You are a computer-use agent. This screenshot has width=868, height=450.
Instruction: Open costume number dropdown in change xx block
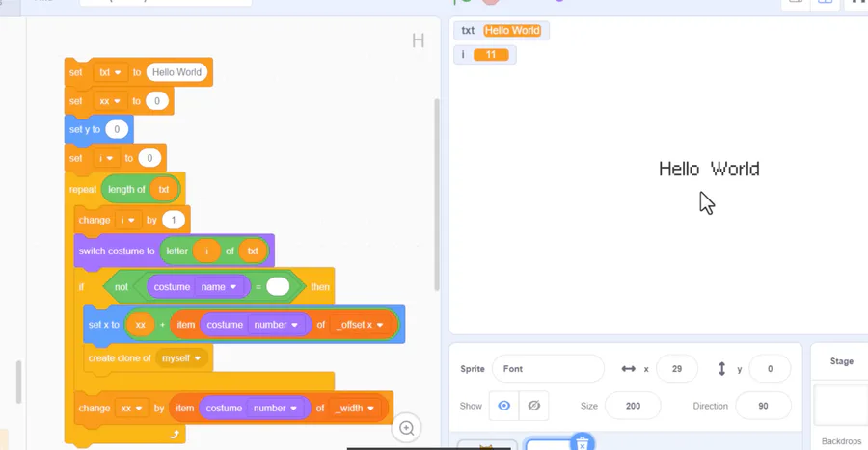coord(275,408)
